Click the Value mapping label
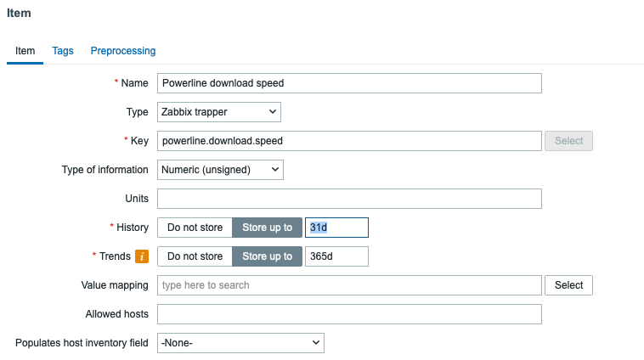Image resolution: width=644 pixels, height=360 pixels. click(x=115, y=285)
